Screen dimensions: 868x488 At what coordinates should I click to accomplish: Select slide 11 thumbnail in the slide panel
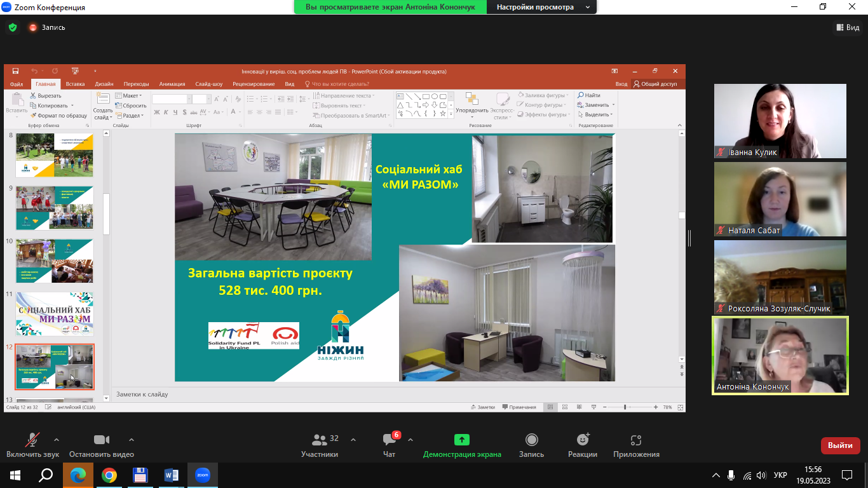coord(55,314)
